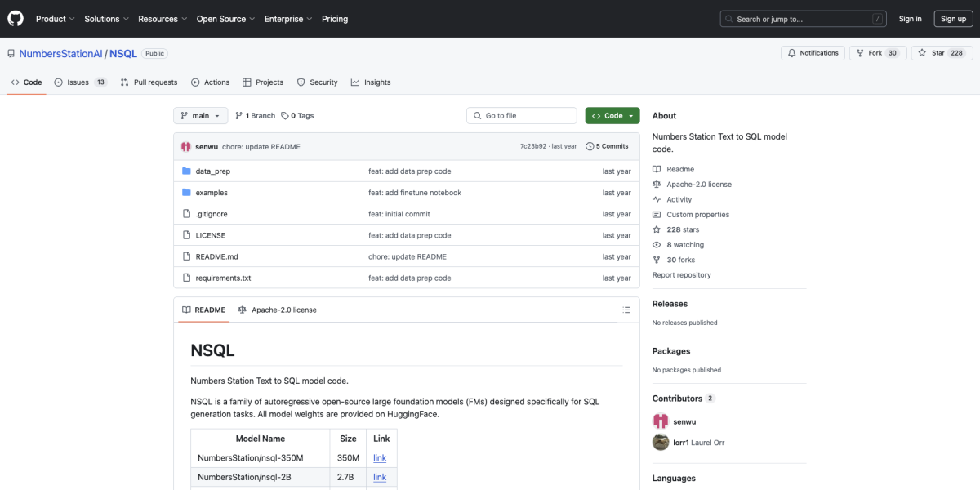Select the Apache-2.0 license tab
The width and height of the screenshot is (980, 490).
tap(277, 310)
